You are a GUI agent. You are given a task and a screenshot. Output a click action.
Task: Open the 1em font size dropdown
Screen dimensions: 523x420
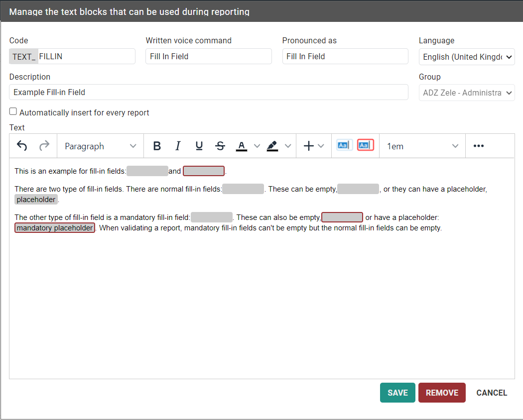tap(422, 146)
